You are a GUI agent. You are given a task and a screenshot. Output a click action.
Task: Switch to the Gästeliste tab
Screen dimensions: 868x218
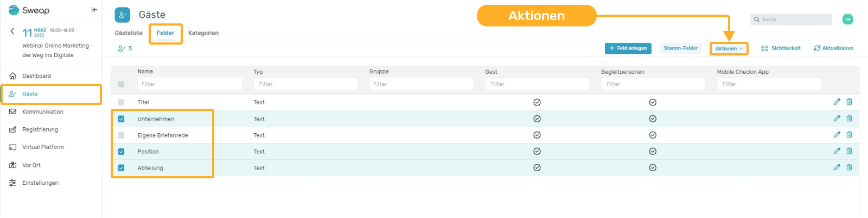pyautogui.click(x=129, y=33)
